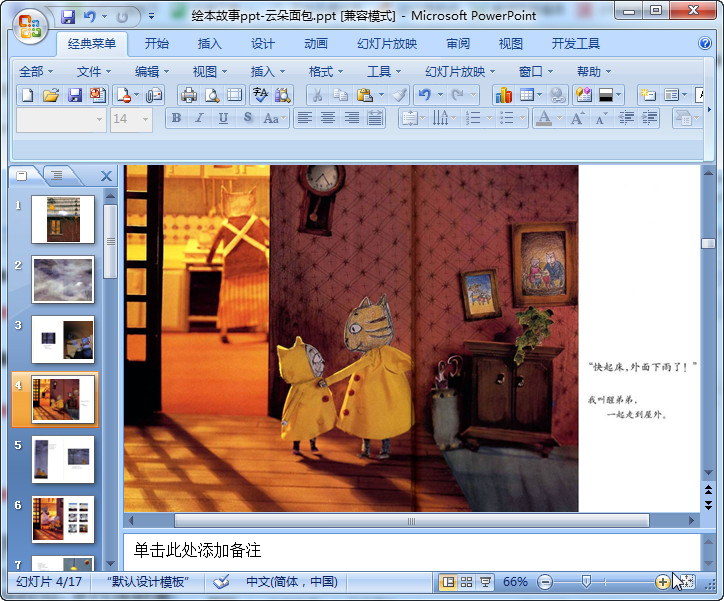
Task: Click the Cut scissors icon
Action: pos(317,95)
